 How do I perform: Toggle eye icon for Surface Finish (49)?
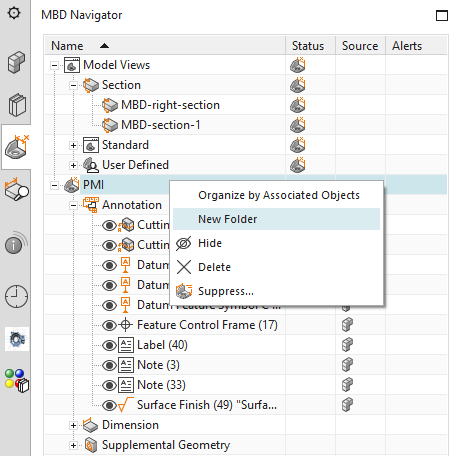[x=109, y=405]
